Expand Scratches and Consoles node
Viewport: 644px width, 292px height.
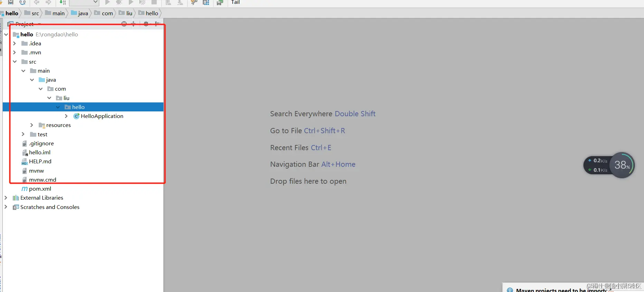coord(6,207)
